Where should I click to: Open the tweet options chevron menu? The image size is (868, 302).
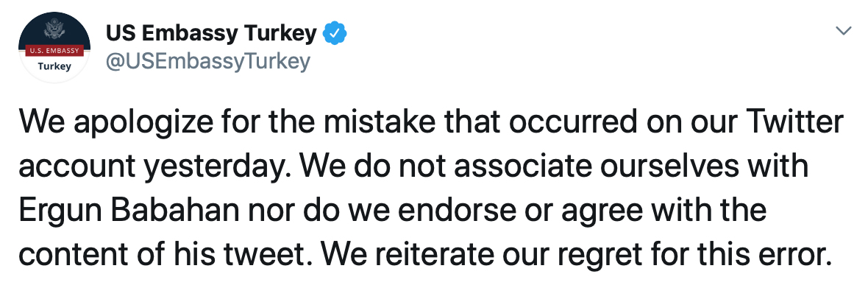(844, 32)
